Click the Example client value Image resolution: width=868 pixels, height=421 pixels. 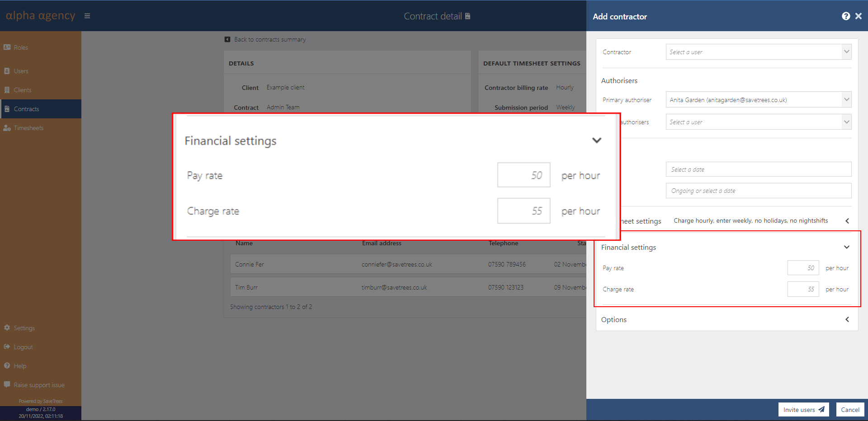(x=285, y=87)
